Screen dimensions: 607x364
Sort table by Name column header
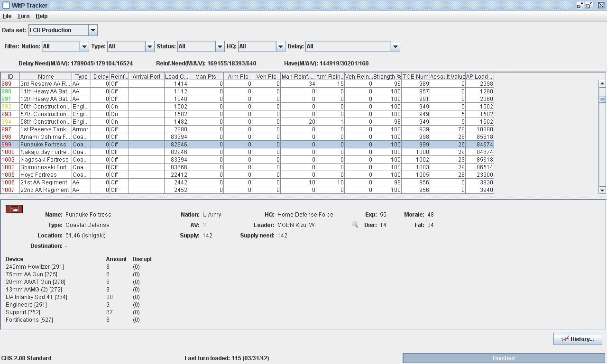click(x=46, y=76)
